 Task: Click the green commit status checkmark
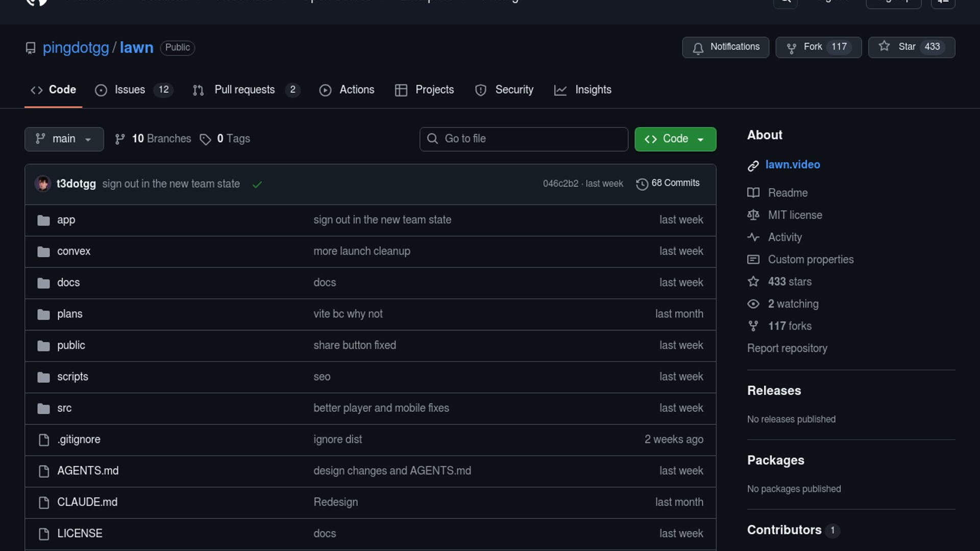(257, 184)
